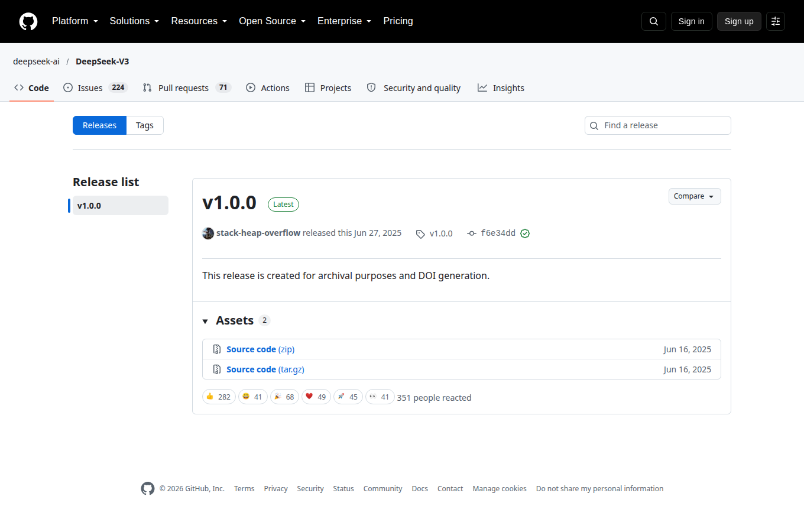Click the party popper reaction with 68
804x532 pixels.
(284, 397)
